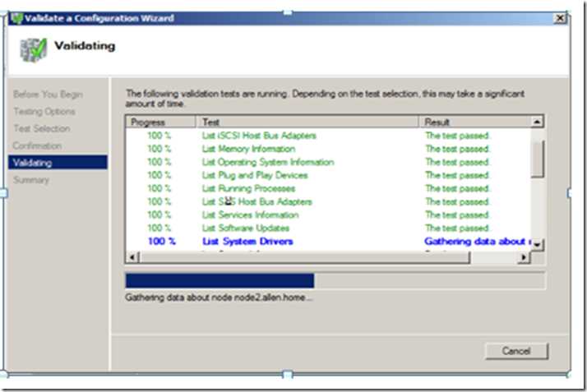Click the horizontal scrollbar right arrow

[x=525, y=257]
